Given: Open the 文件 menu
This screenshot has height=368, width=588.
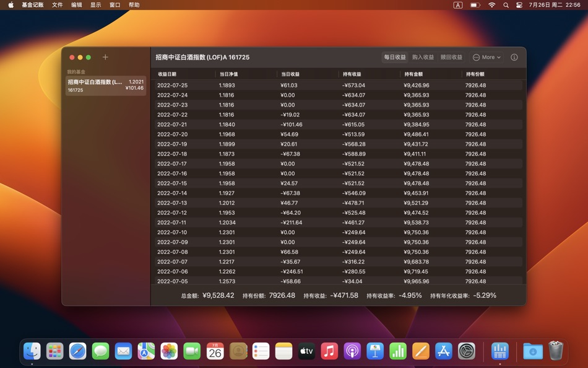Looking at the screenshot, I should coord(58,5).
